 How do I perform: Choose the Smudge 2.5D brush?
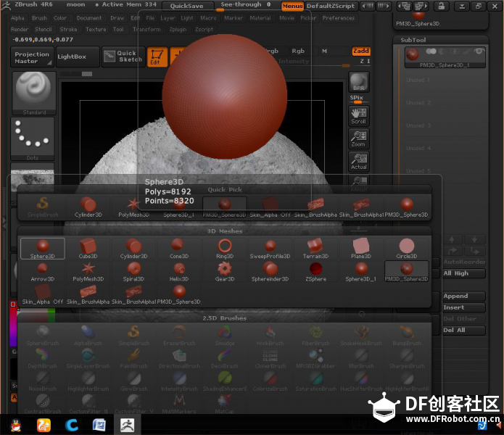[x=225, y=336]
